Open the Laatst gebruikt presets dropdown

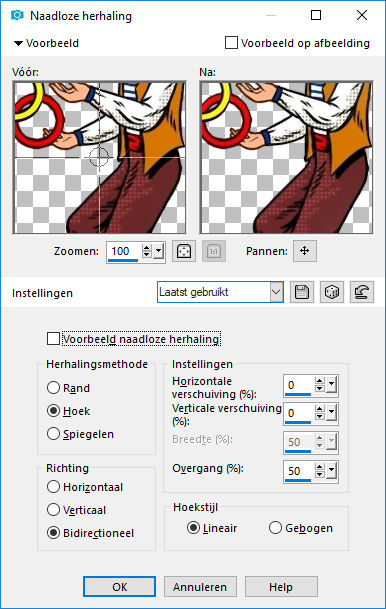coord(220,292)
